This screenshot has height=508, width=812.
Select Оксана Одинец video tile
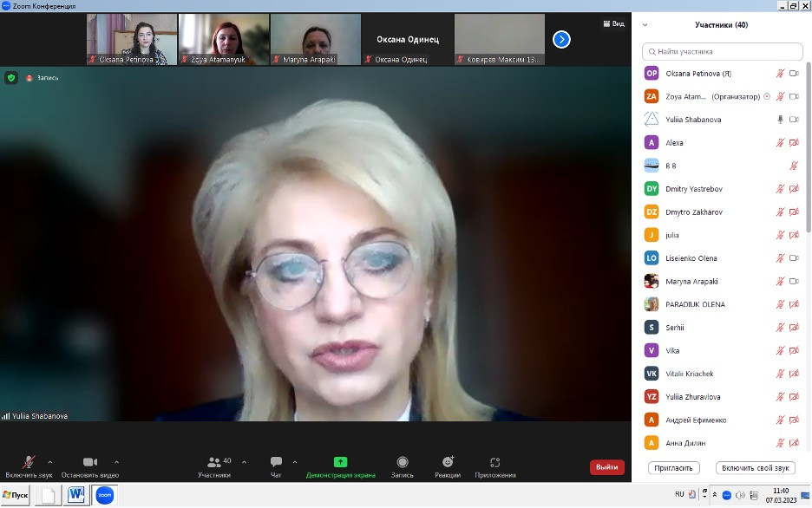point(408,39)
